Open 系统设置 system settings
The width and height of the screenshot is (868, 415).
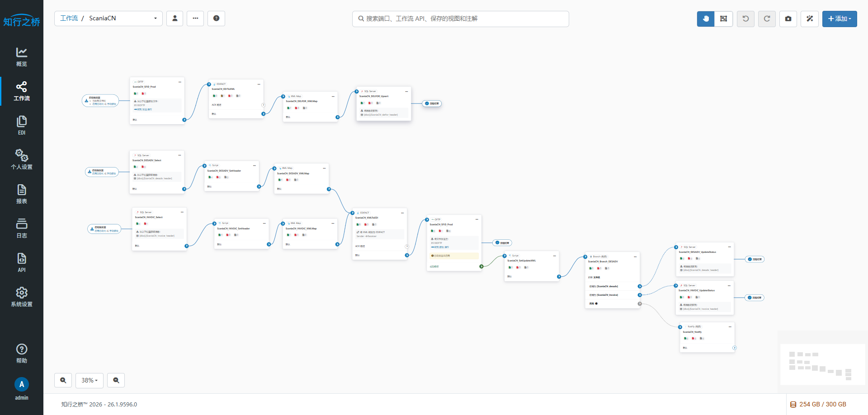coord(22,297)
